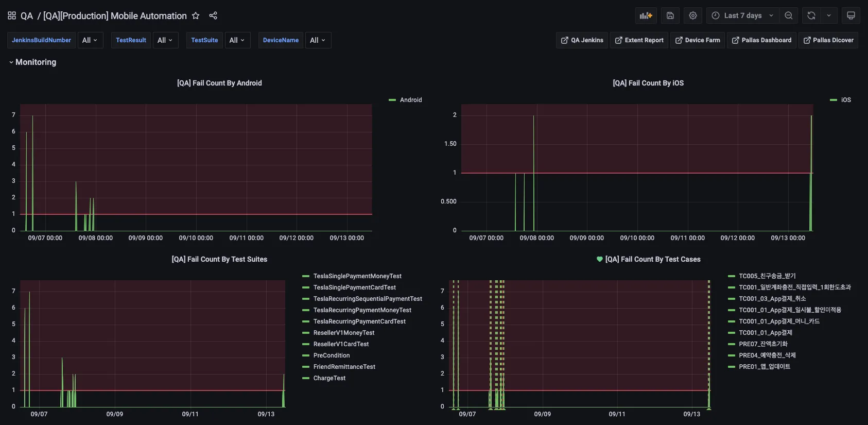Image resolution: width=868 pixels, height=425 pixels.
Task: Open dashboard settings gear
Action: click(693, 15)
